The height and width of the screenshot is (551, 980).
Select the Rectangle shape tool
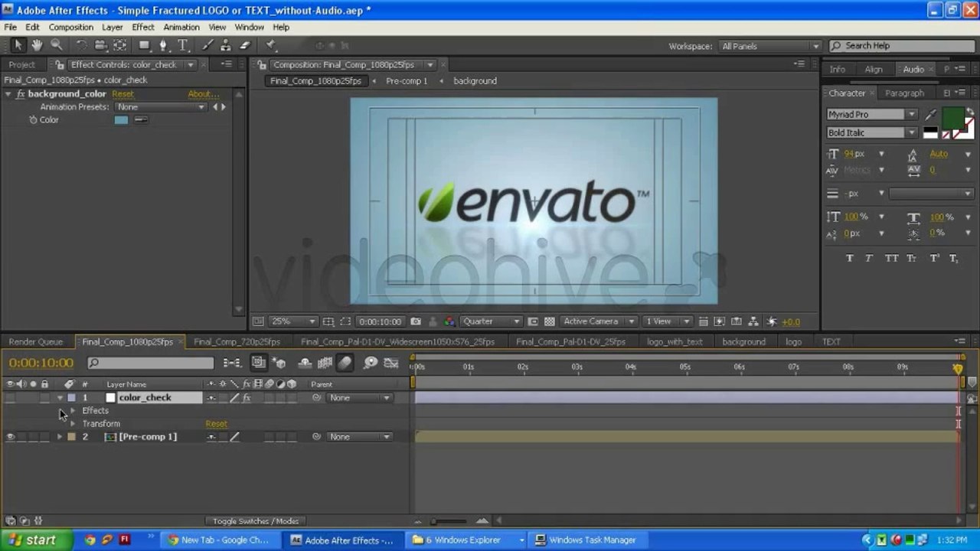coord(144,46)
